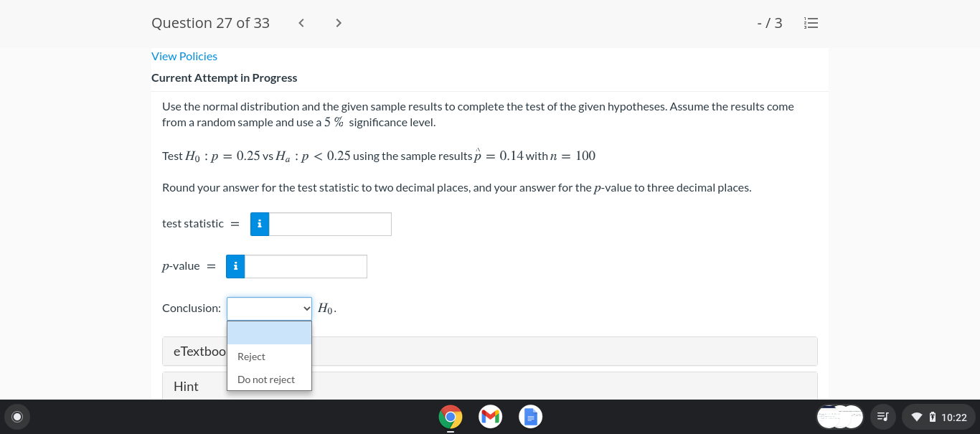Expand the Hint section
The height and width of the screenshot is (434, 980).
pos(490,386)
